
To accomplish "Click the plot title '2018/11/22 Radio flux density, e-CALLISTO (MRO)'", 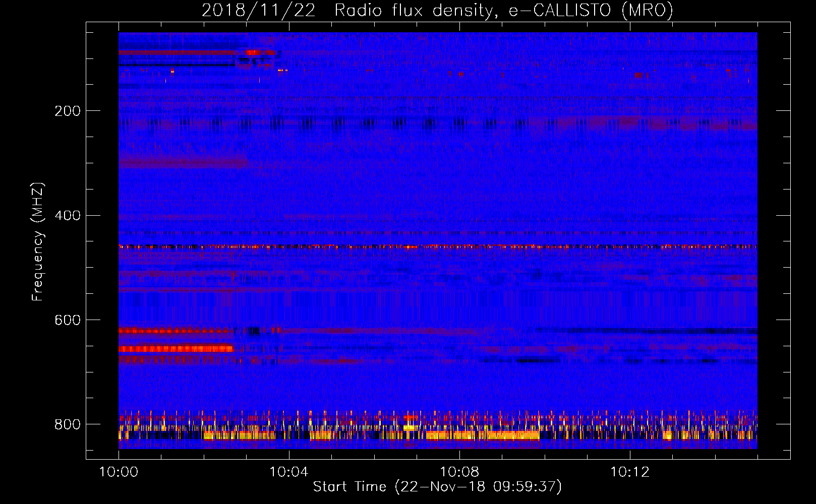I will coord(437,11).
